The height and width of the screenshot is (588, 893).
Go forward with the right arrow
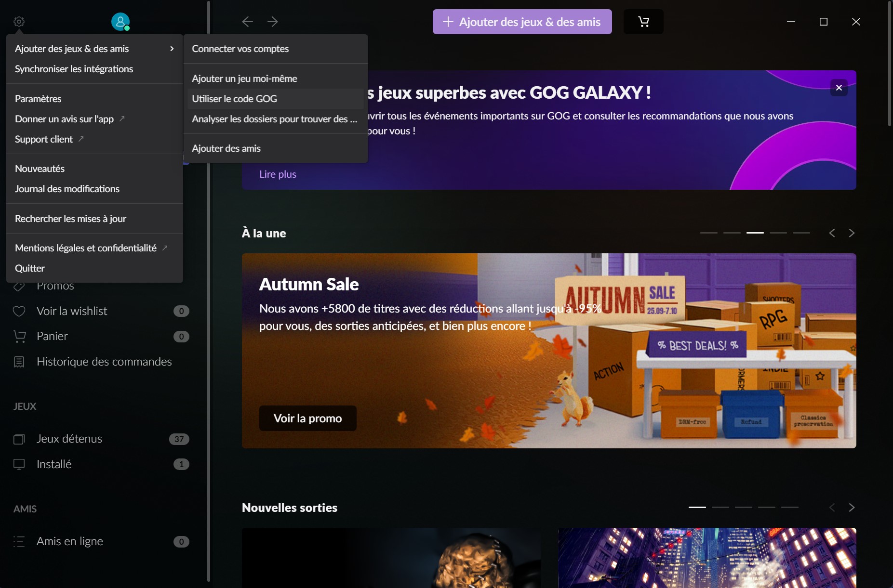(273, 22)
